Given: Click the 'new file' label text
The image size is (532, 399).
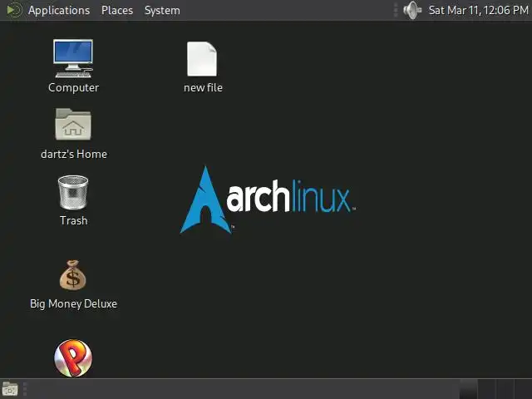Looking at the screenshot, I should (x=203, y=87).
